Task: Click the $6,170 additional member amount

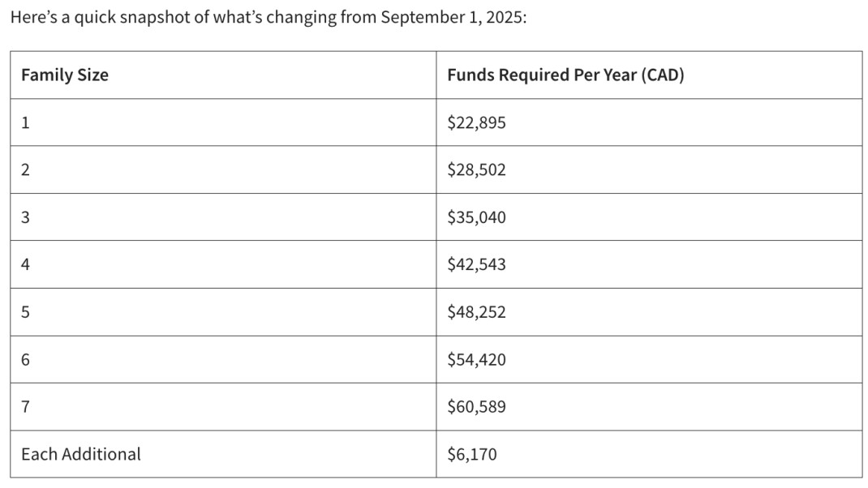Action: point(472,454)
